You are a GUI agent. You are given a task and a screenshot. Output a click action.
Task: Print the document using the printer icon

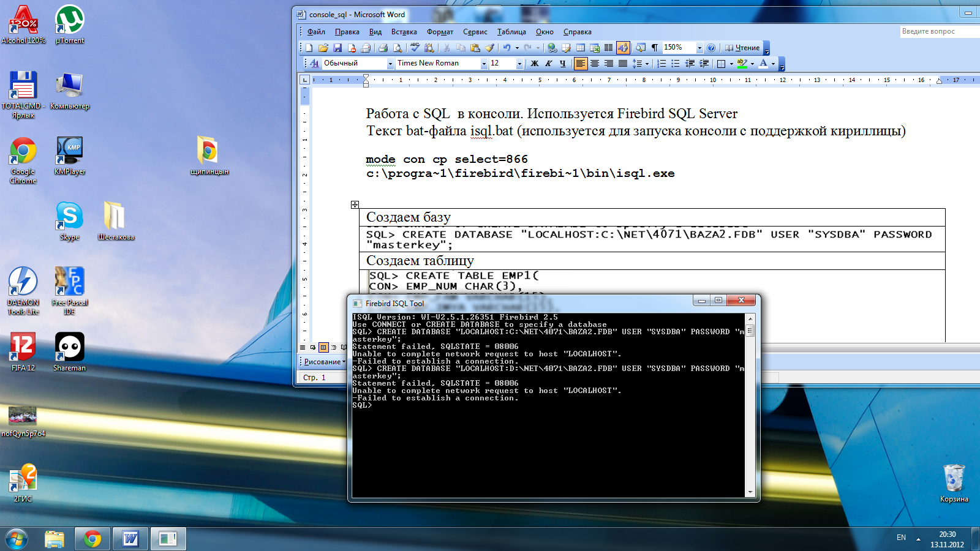(383, 48)
